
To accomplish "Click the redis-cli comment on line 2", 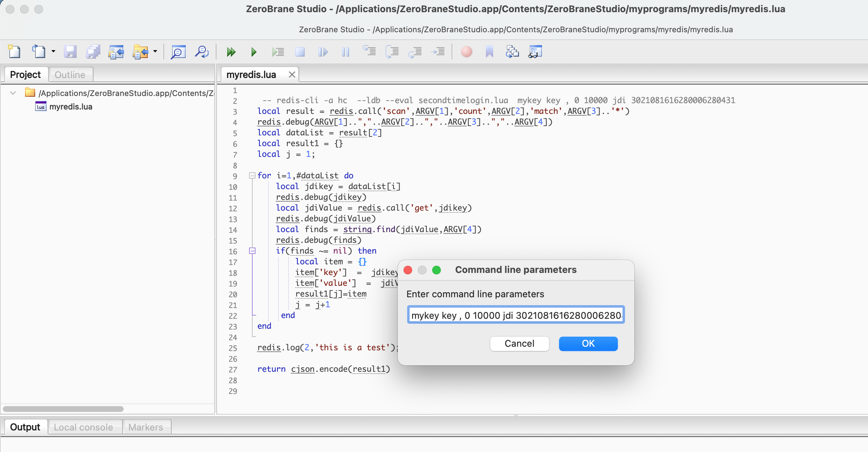I will 499,100.
